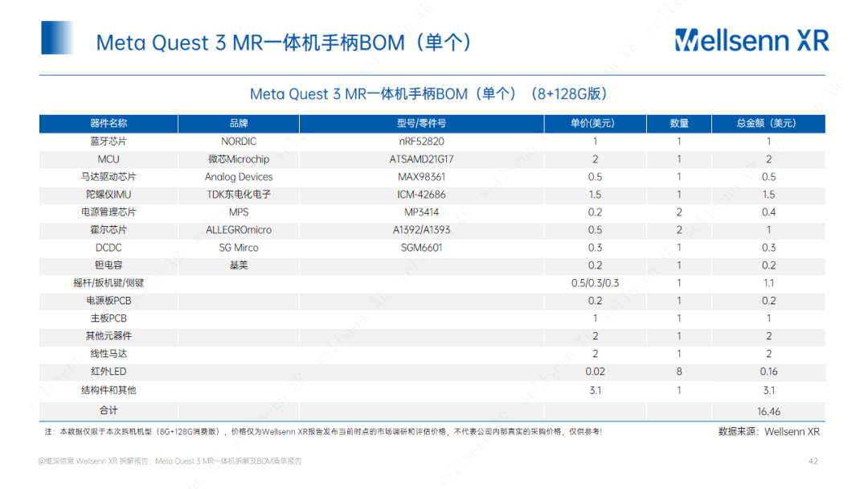Select the '蓝牙芯片' cell

click(108, 142)
